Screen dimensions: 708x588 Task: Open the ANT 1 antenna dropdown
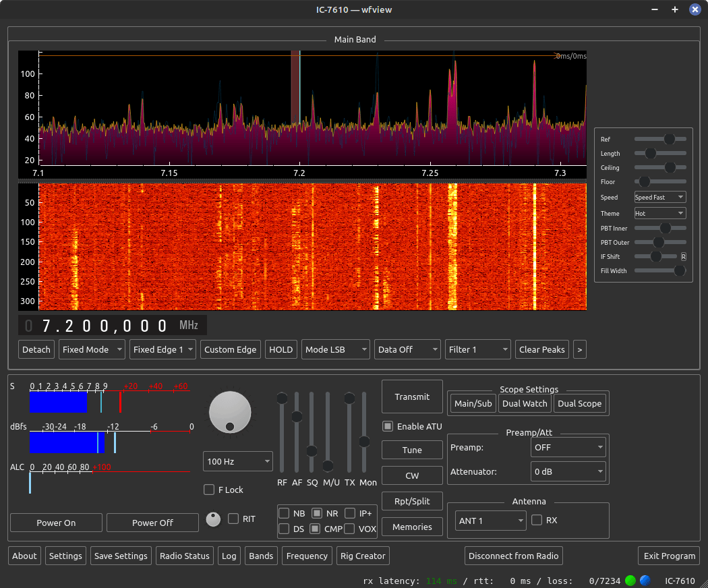490,521
